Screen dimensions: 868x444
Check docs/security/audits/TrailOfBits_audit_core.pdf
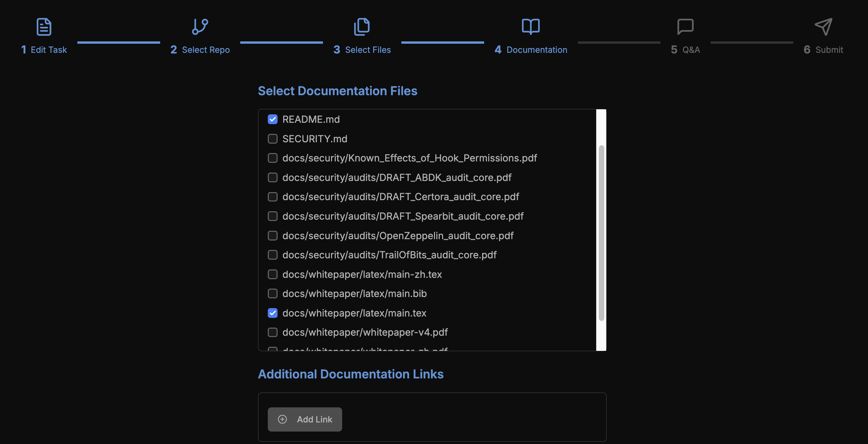tap(272, 255)
